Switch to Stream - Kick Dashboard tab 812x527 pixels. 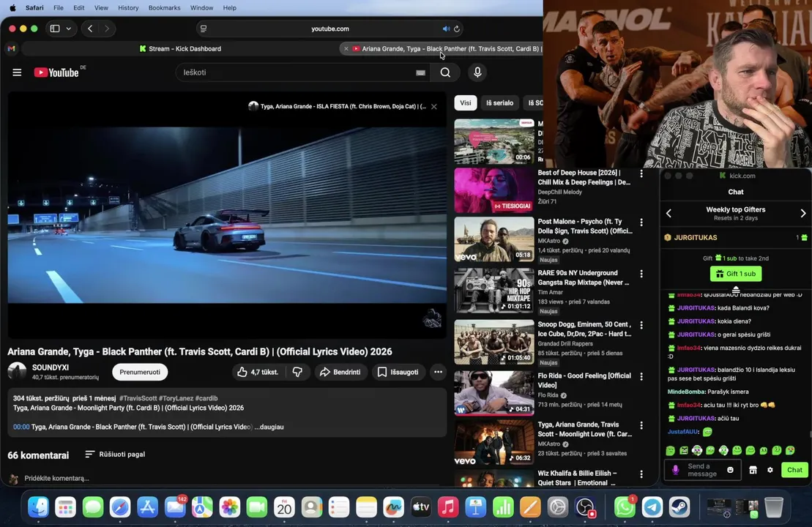tap(180, 48)
